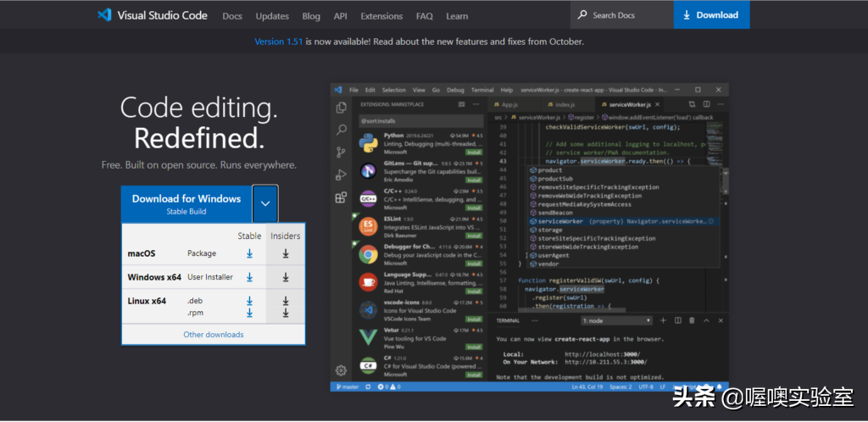This screenshot has height=422, width=868.
Task: Click the extensions filter icon
Action: point(462,104)
